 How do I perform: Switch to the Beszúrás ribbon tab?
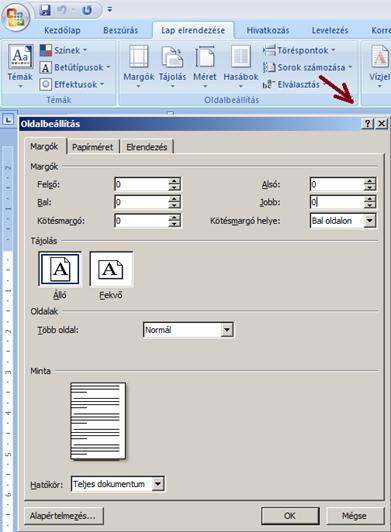click(x=120, y=30)
